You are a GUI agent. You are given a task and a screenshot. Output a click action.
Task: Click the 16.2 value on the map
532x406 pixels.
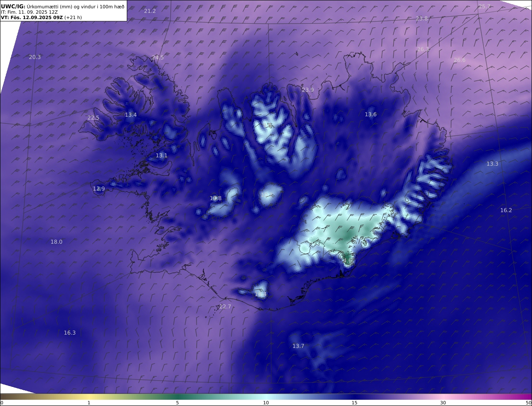coord(506,210)
